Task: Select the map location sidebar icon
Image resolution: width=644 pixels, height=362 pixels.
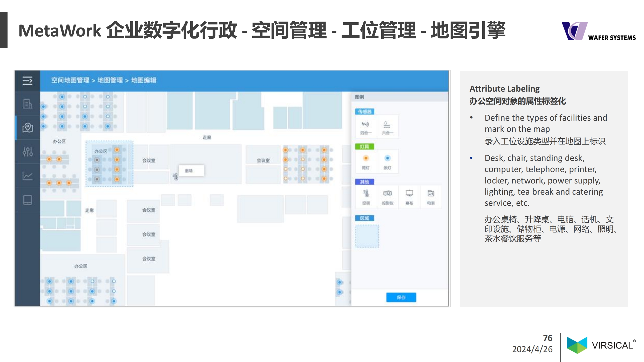Action: pyautogui.click(x=28, y=128)
